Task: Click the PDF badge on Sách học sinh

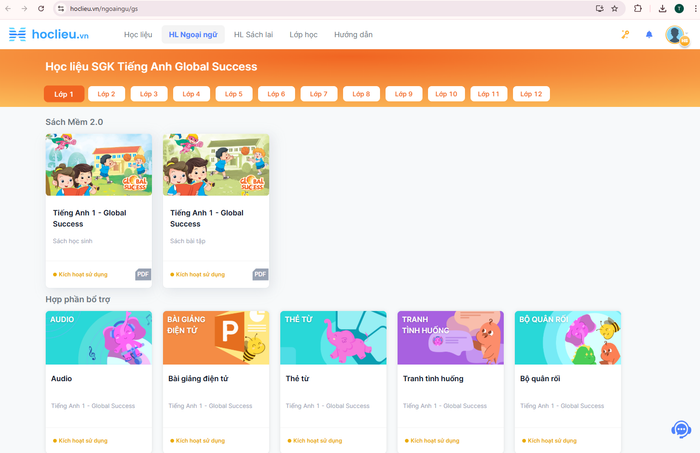Action: click(143, 274)
